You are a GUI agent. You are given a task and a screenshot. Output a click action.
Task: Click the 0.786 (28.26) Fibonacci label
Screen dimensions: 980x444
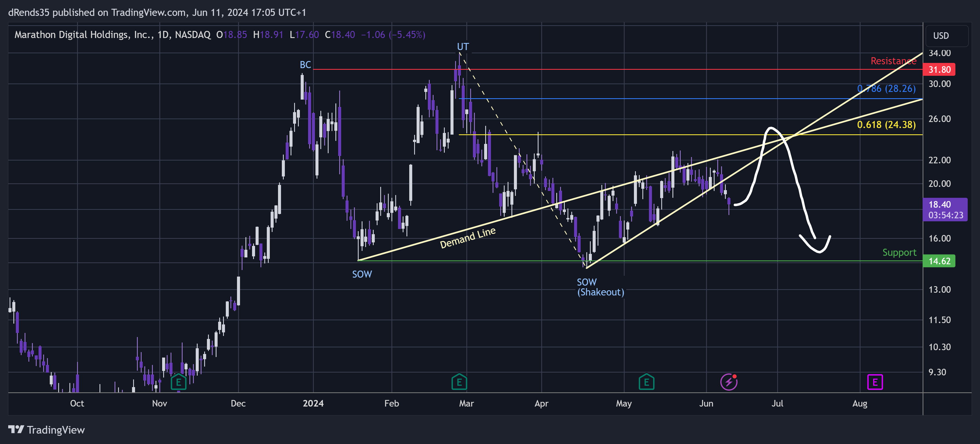click(x=887, y=89)
